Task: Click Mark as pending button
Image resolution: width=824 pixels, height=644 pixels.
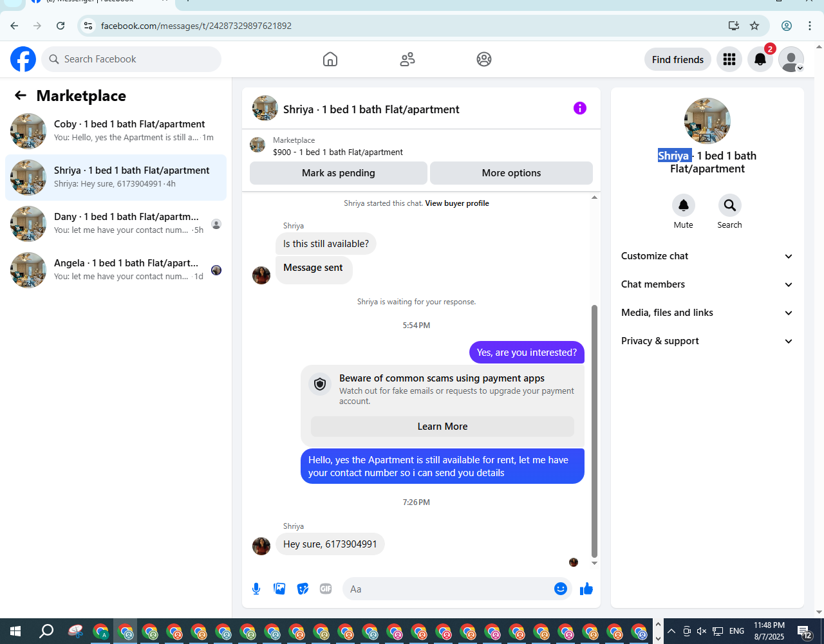Action: pos(339,173)
